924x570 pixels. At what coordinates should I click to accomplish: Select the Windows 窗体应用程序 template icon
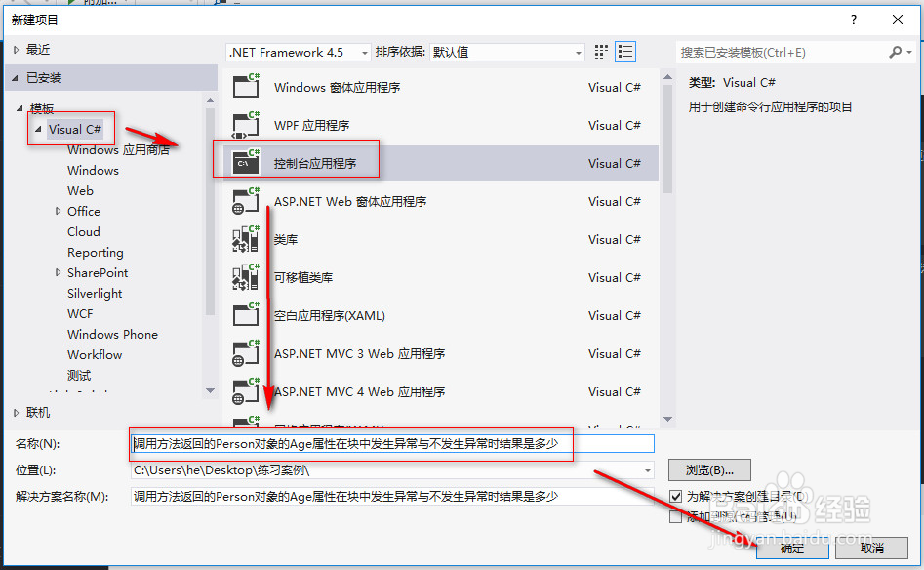point(246,86)
